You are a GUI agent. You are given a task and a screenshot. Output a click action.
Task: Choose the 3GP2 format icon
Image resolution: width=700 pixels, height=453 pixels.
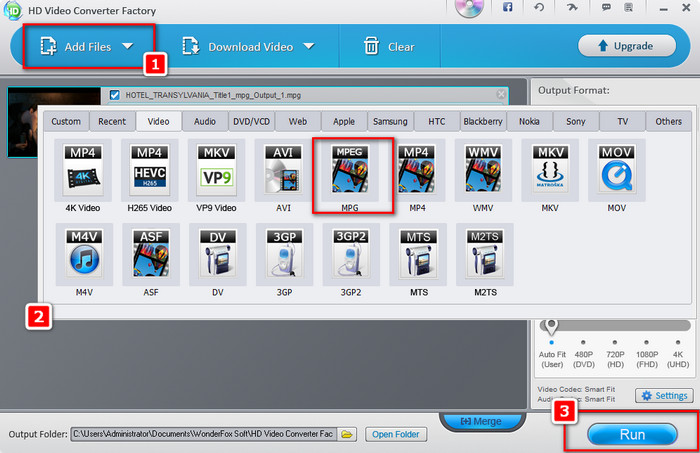pos(351,254)
